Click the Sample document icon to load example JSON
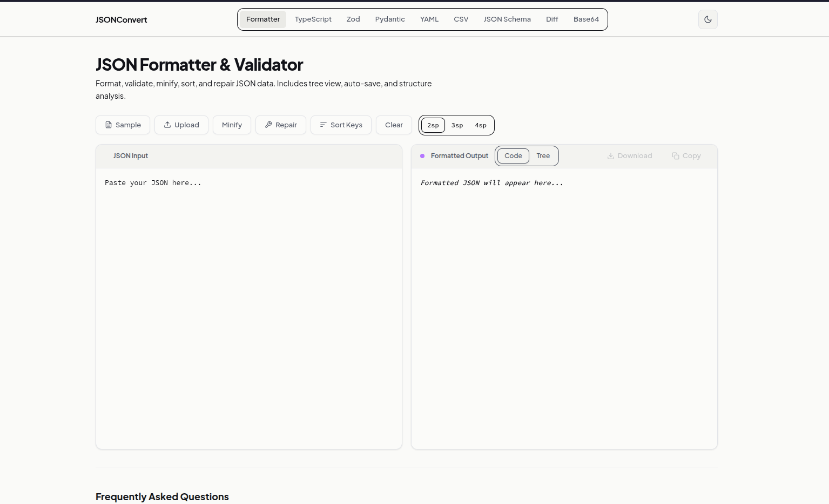This screenshot has width=829, height=504. (x=109, y=125)
